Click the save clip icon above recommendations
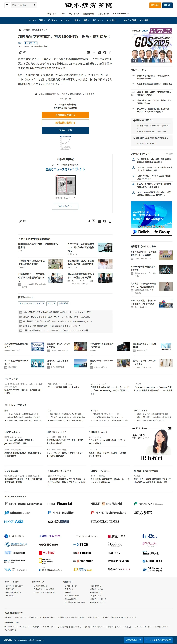 click(21, 221)
